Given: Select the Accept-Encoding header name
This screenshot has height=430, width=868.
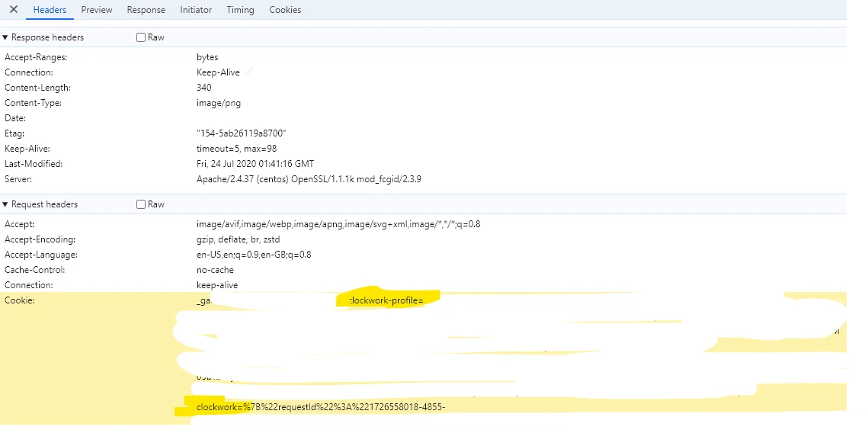Looking at the screenshot, I should click(x=40, y=239).
